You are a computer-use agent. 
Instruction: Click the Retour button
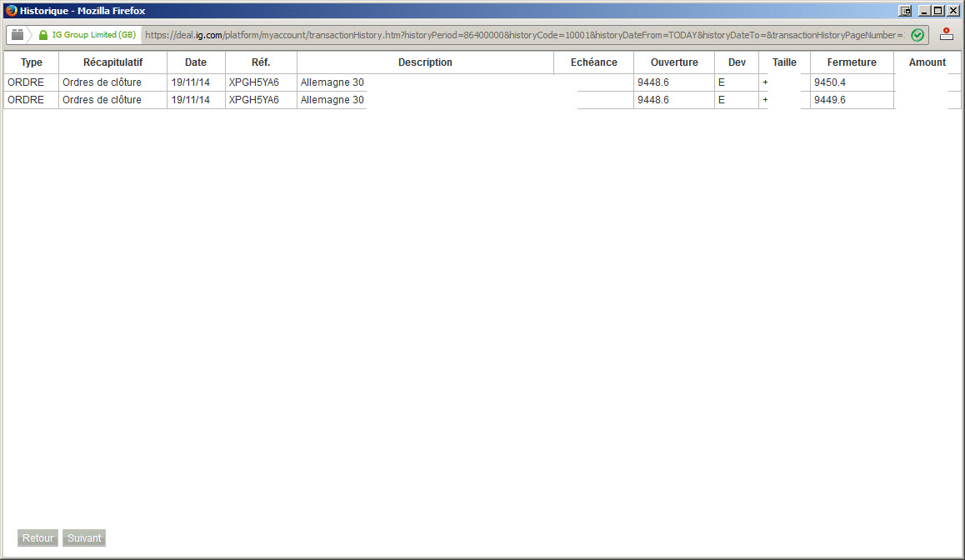click(37, 537)
